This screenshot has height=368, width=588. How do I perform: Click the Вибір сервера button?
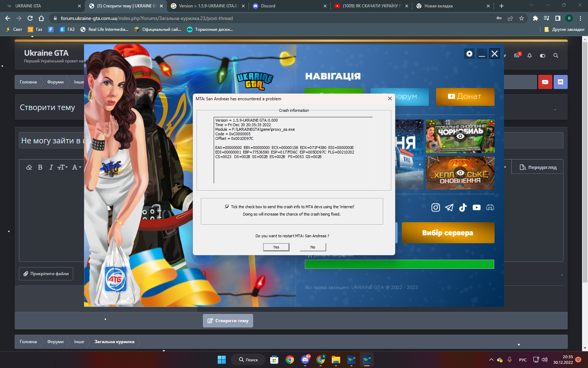448,233
